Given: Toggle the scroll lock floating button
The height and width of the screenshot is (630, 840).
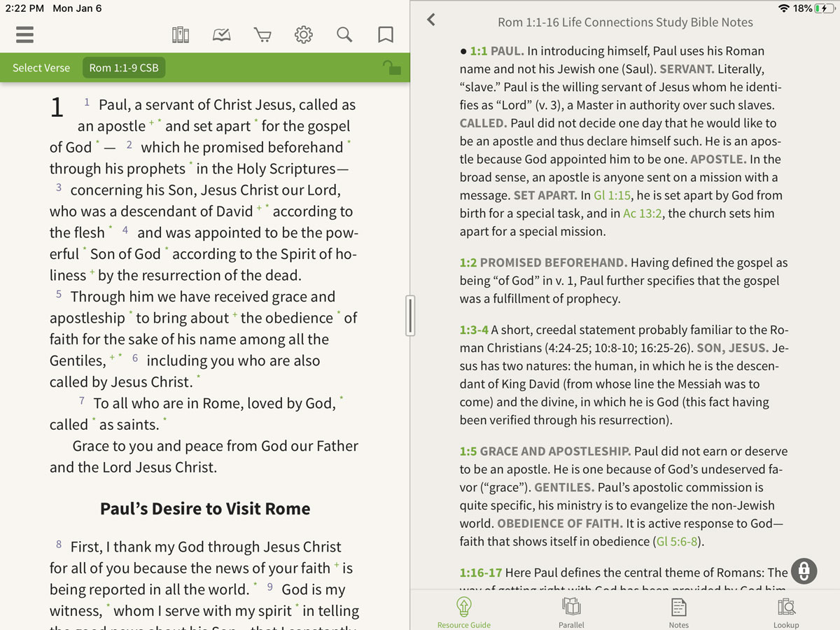Looking at the screenshot, I should pos(804,570).
